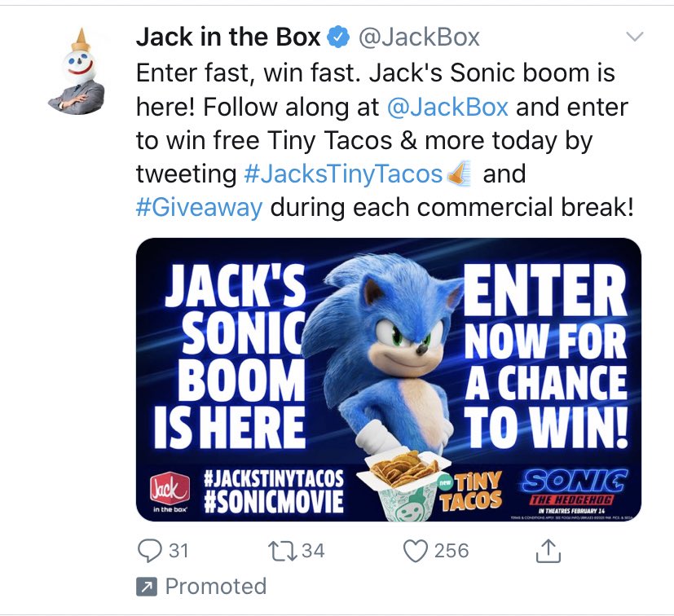This screenshot has width=674, height=616.
Task: Open the reply speech bubble icon
Action: pyautogui.click(x=149, y=551)
